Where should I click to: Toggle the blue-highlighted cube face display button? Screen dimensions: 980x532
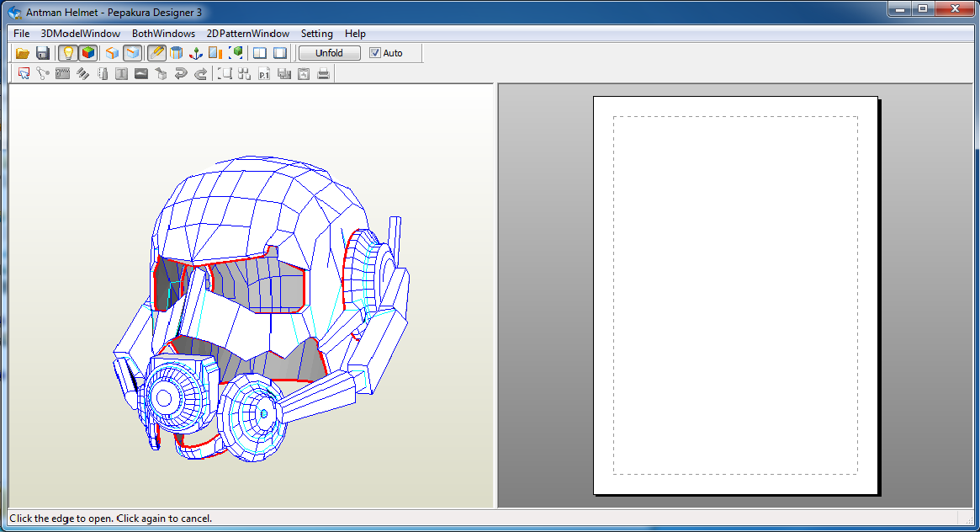coord(133,53)
